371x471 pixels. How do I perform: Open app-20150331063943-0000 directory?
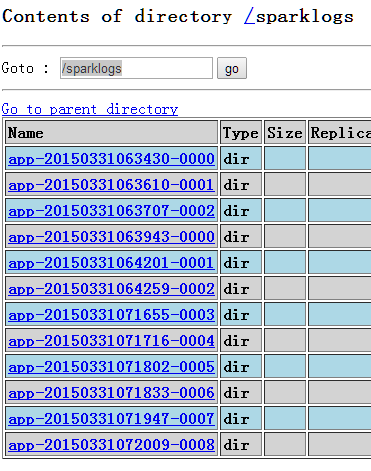pyautogui.click(x=112, y=237)
